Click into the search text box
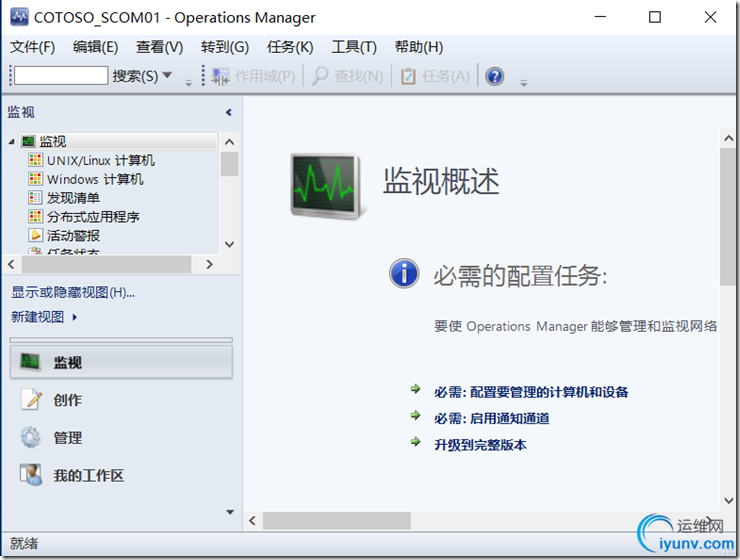740x560 pixels. 61,75
